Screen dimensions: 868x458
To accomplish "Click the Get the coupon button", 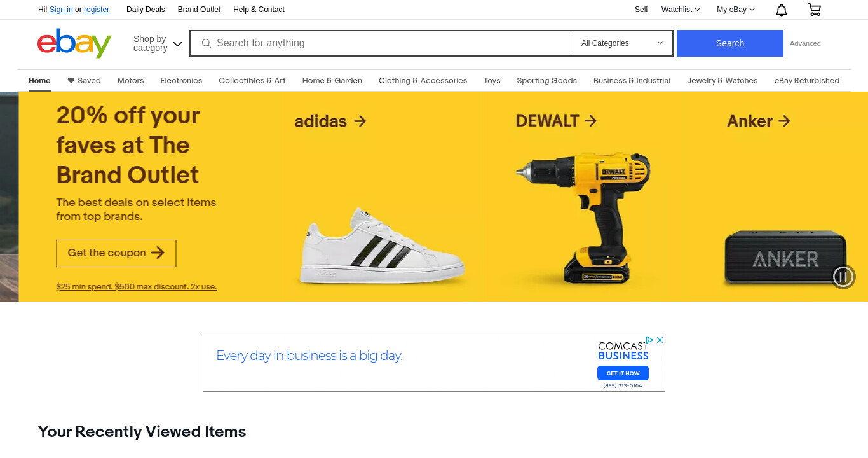I will coord(116,253).
